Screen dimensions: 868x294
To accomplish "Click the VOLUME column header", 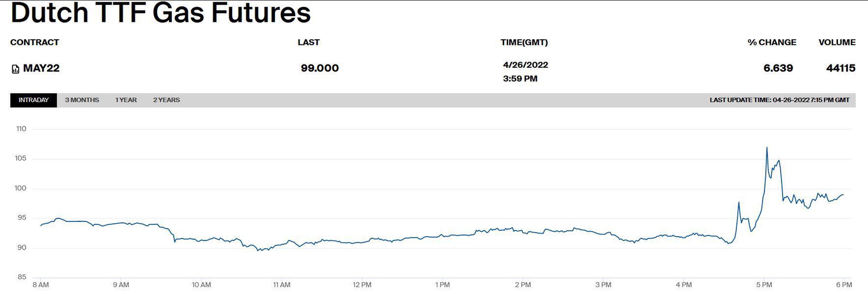I will [837, 42].
